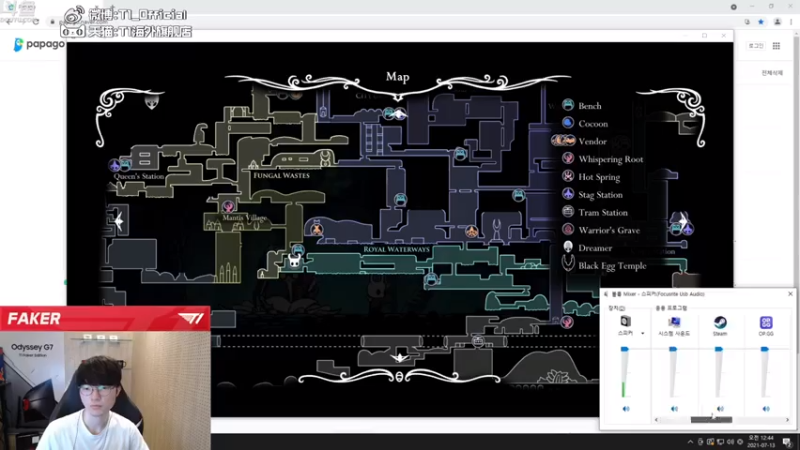Image resolution: width=800 pixels, height=450 pixels.
Task: Click the Speaker device icon in Volume Mixer
Action: pyautogui.click(x=626, y=321)
